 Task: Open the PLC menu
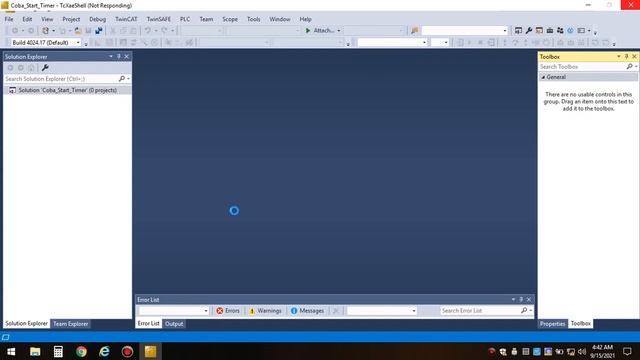(185, 19)
